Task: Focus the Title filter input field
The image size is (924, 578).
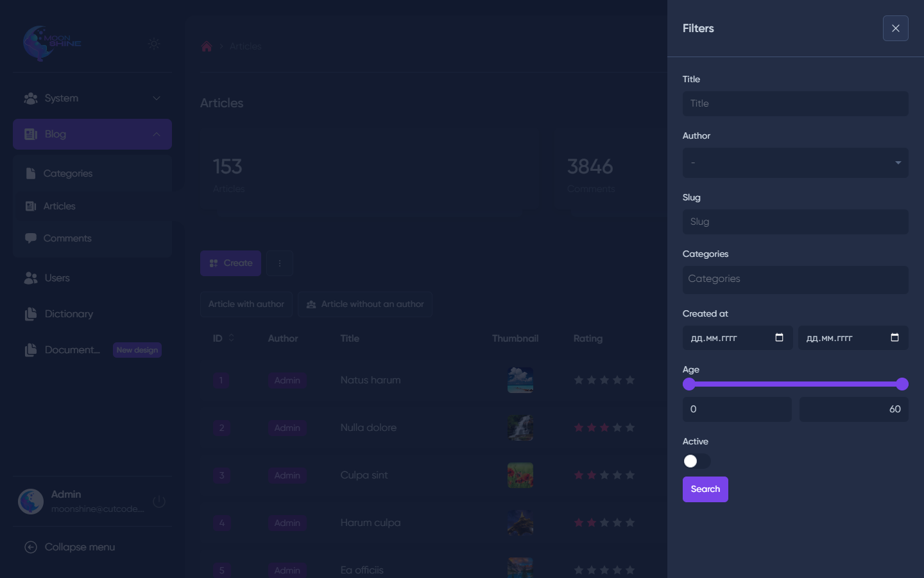Action: 795,103
